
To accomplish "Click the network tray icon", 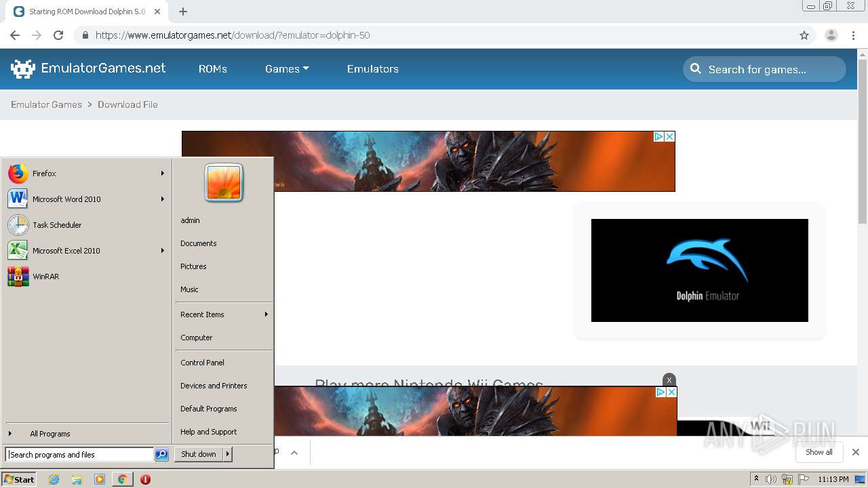I will (787, 479).
